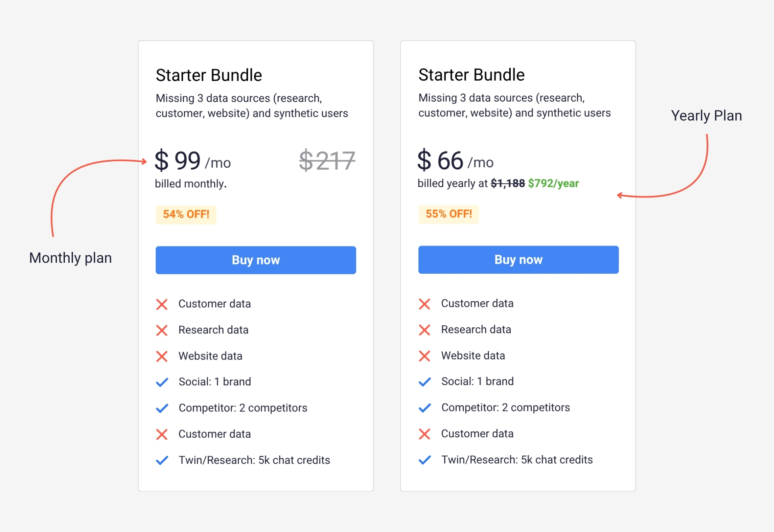Click red X beside Website data, monthly card
Image resolution: width=774 pixels, height=532 pixels.
162,356
